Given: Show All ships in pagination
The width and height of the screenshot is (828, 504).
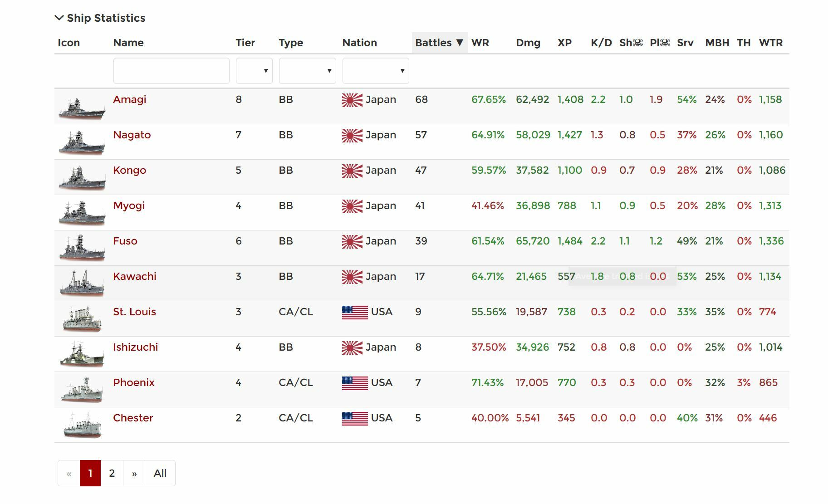Looking at the screenshot, I should (x=160, y=473).
